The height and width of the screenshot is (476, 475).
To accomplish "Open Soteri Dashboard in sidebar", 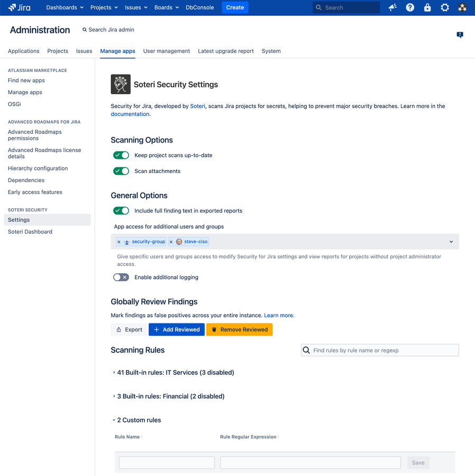I will pyautogui.click(x=30, y=232).
